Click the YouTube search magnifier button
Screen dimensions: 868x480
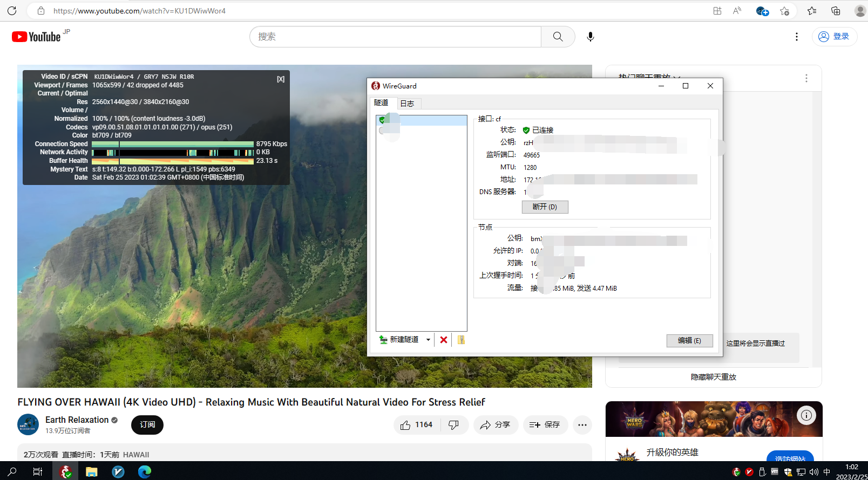(558, 37)
